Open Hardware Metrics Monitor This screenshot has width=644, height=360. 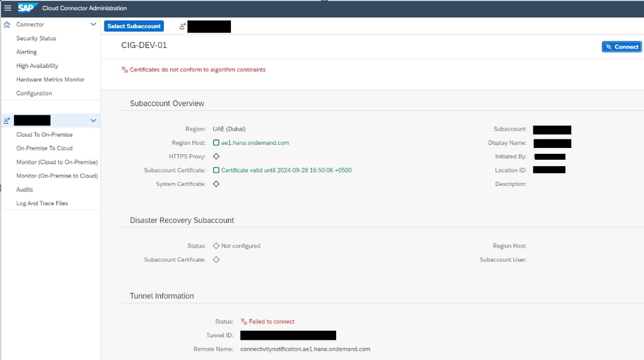pyautogui.click(x=50, y=80)
